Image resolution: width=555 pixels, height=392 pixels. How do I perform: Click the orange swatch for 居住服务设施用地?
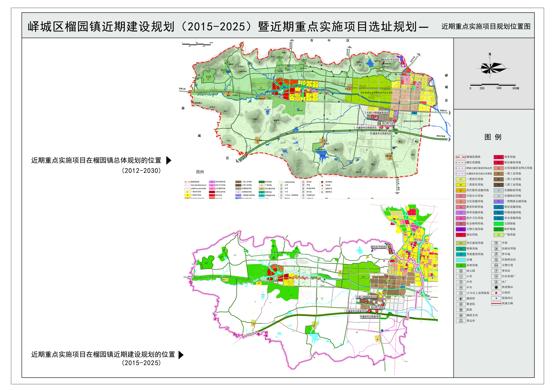(461, 190)
